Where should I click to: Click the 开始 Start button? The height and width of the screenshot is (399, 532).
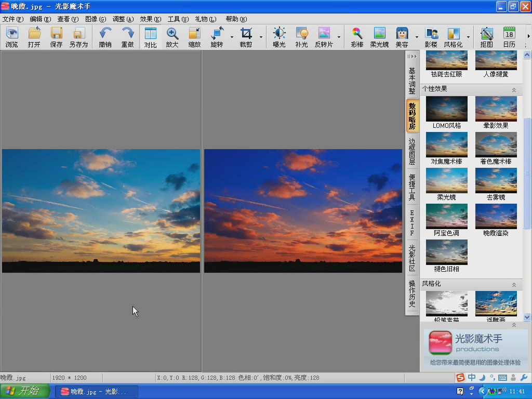click(x=25, y=391)
